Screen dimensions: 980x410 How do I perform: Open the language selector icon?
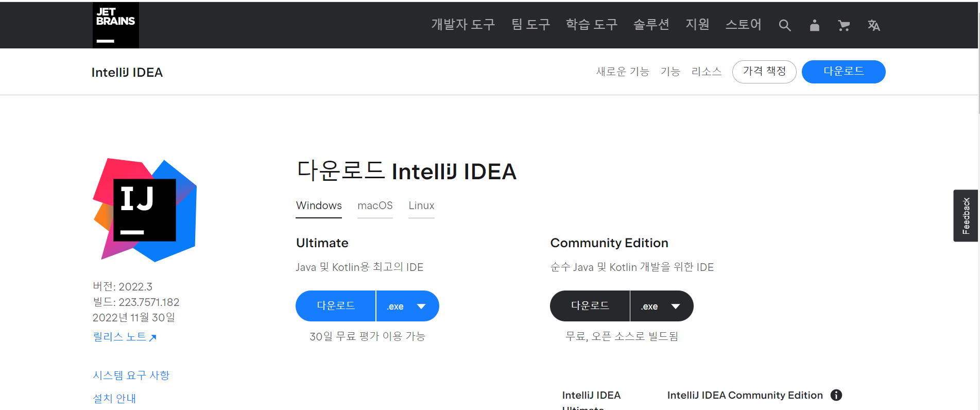point(873,25)
